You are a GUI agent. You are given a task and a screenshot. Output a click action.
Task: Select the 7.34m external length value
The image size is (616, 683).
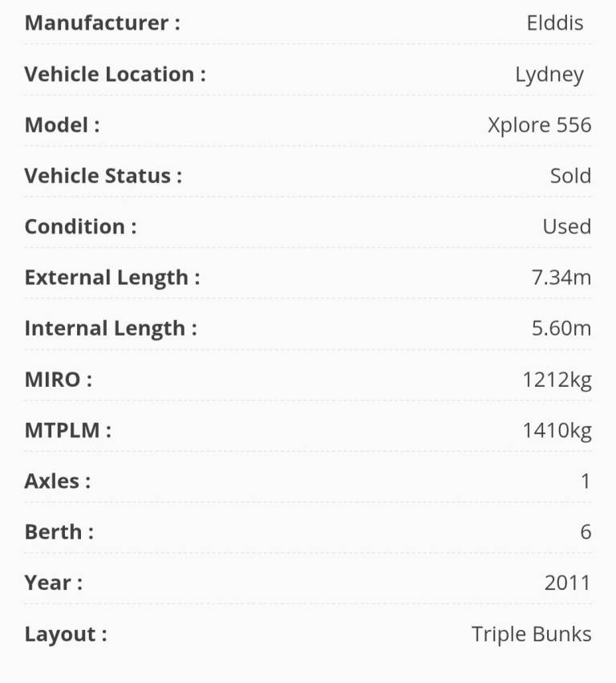[561, 278]
